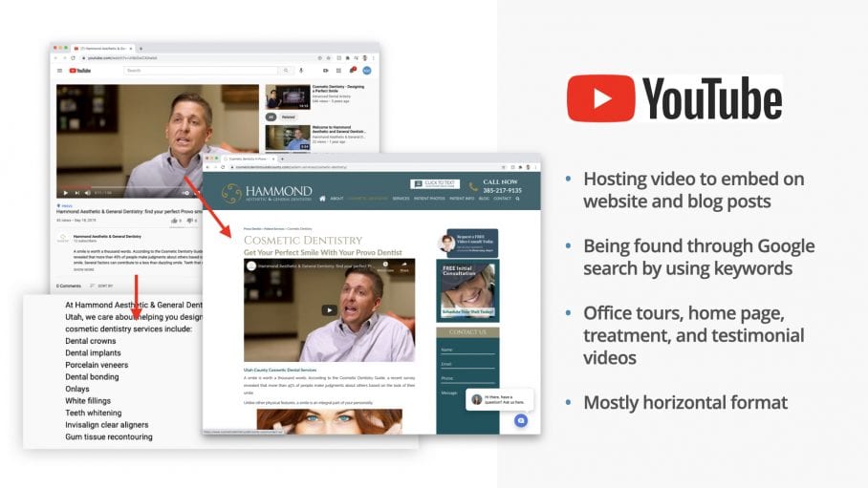Open the ABOUT menu on Hammond site

point(336,198)
